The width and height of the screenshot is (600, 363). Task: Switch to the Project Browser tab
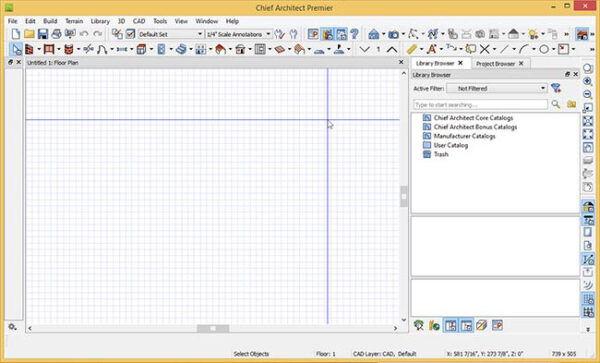click(x=495, y=63)
